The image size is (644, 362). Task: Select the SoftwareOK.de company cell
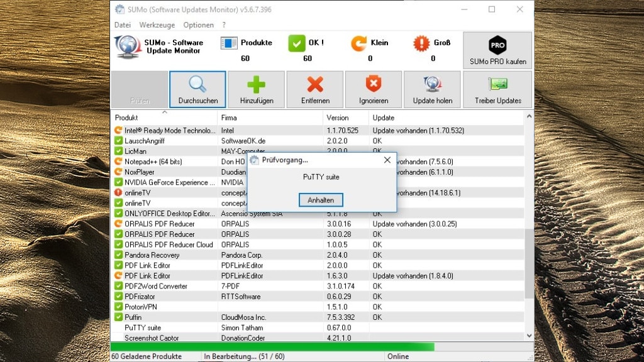click(x=243, y=141)
